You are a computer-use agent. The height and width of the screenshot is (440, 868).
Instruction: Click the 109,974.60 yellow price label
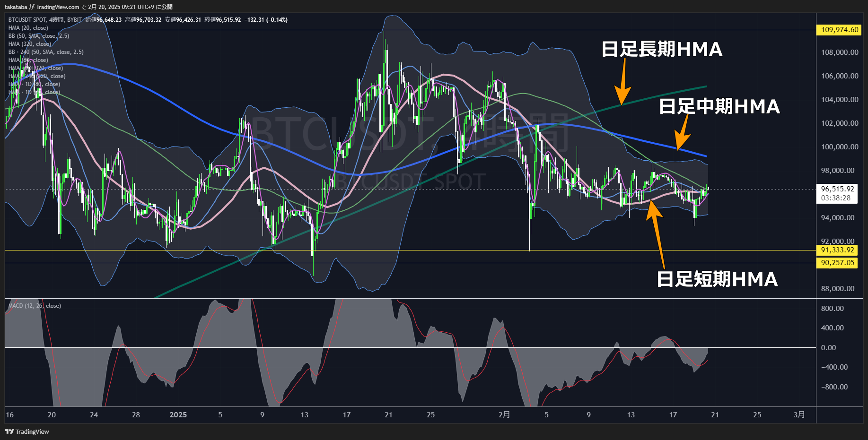click(839, 30)
